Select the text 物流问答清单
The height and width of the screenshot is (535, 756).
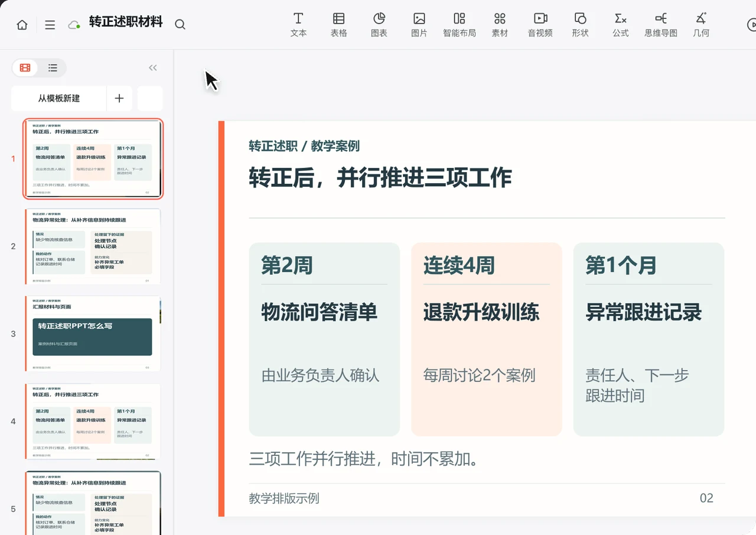click(320, 313)
